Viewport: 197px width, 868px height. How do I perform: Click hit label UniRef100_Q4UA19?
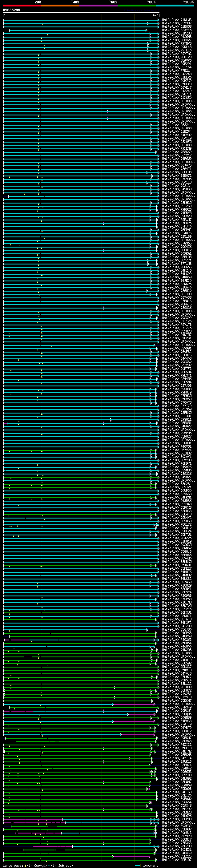pyautogui.click(x=177, y=660)
